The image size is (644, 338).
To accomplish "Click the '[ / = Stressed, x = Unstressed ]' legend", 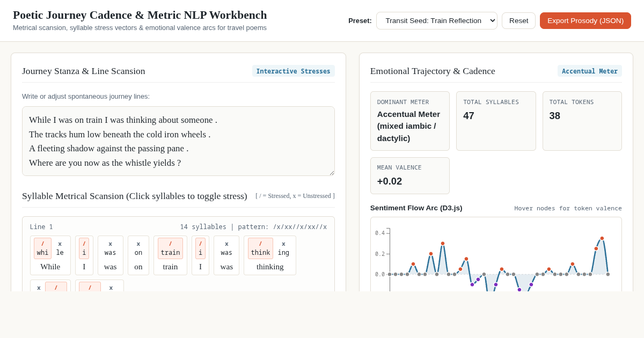I will (295, 196).
